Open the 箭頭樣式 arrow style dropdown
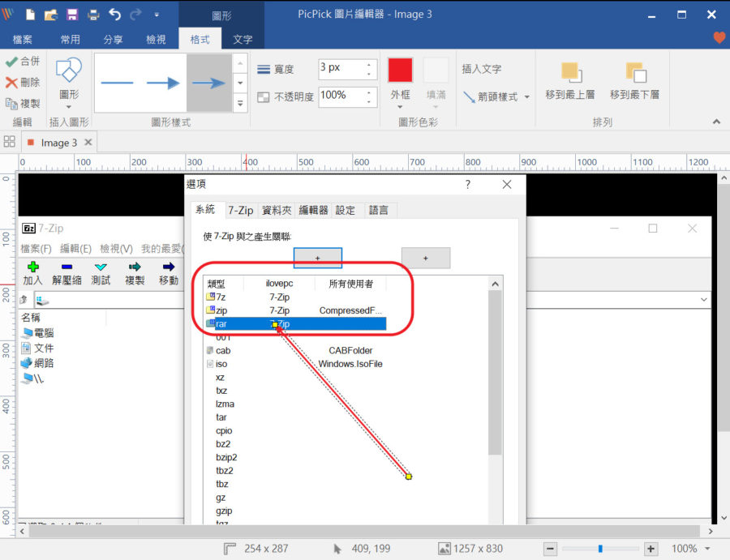The height and width of the screenshot is (560, 730). click(x=496, y=96)
